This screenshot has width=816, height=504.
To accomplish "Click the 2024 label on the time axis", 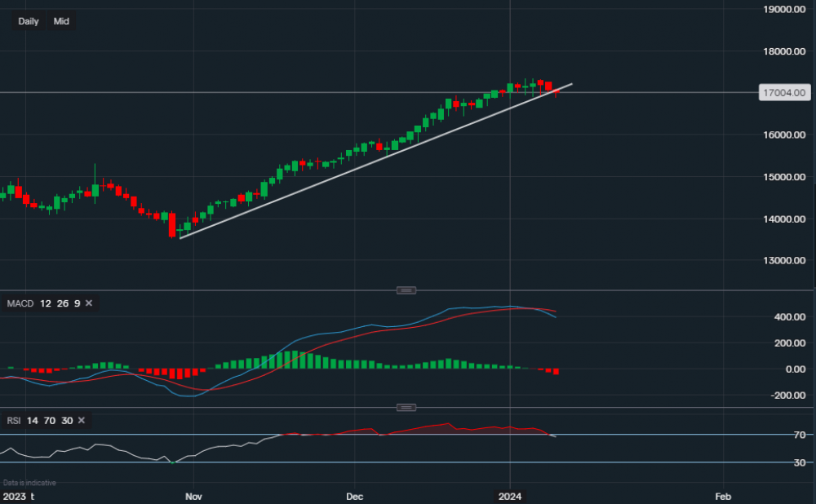I will [x=510, y=496].
